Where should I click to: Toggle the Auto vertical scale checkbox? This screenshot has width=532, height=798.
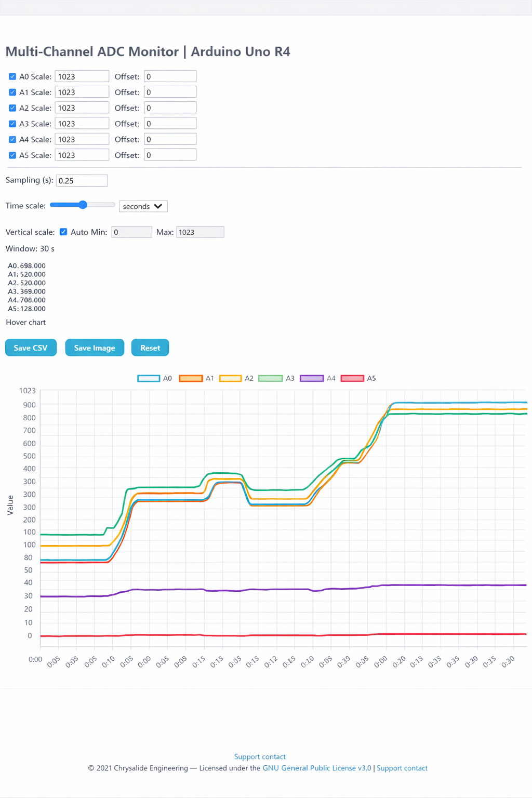pos(63,232)
